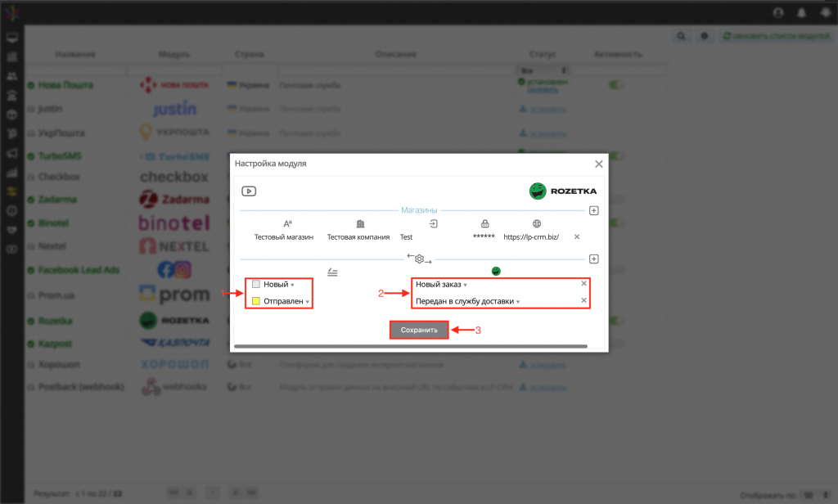Open the Передан в службу доставки dropdown
The height and width of the screenshot is (504, 838).
click(467, 301)
